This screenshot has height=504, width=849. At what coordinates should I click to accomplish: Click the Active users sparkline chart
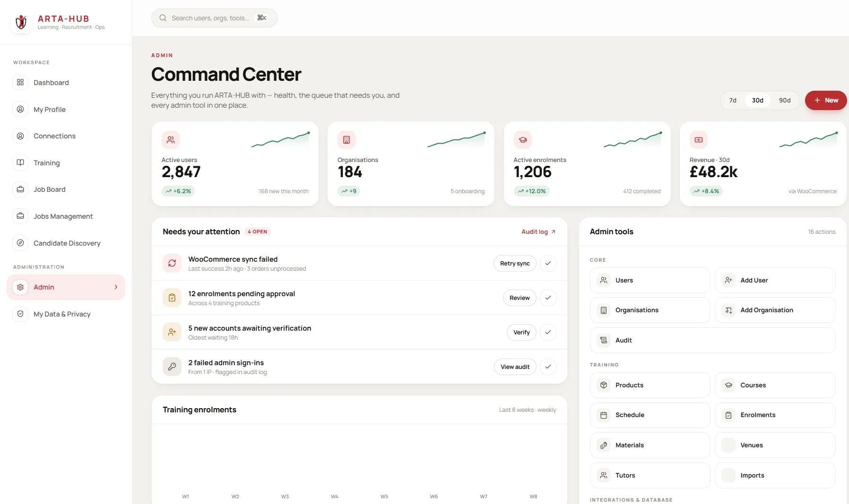[280, 140]
